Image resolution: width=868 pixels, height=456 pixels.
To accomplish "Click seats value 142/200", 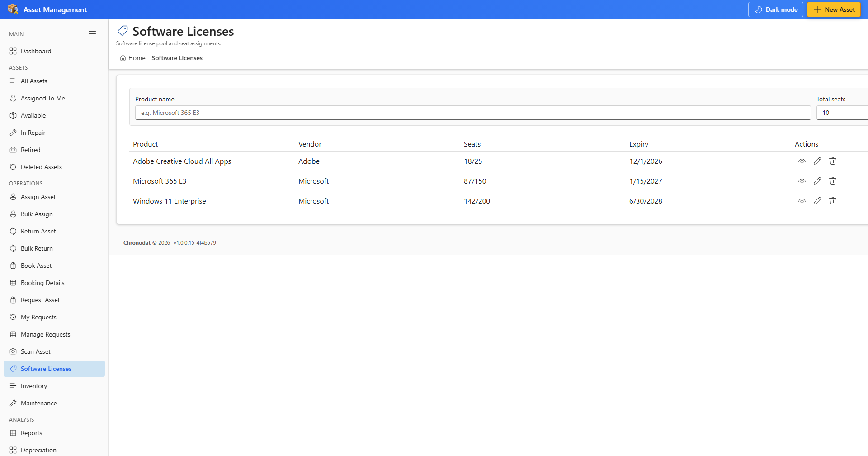I will pyautogui.click(x=477, y=201).
